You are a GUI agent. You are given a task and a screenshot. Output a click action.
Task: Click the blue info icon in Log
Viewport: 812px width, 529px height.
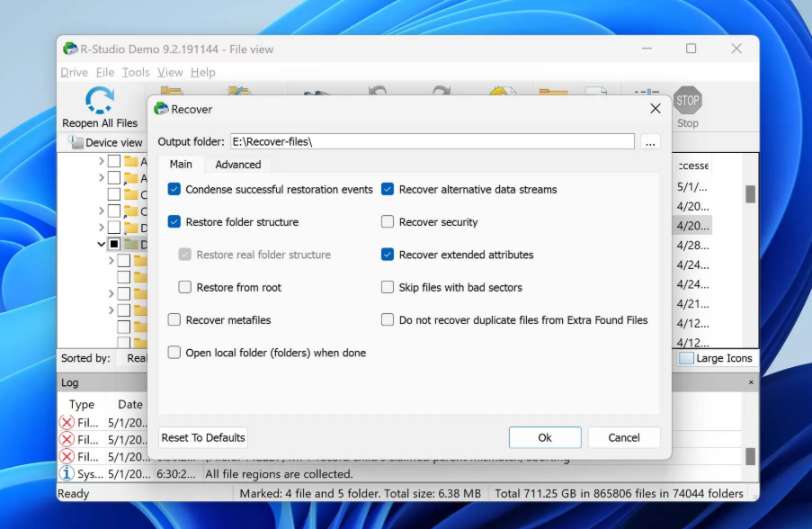click(67, 473)
